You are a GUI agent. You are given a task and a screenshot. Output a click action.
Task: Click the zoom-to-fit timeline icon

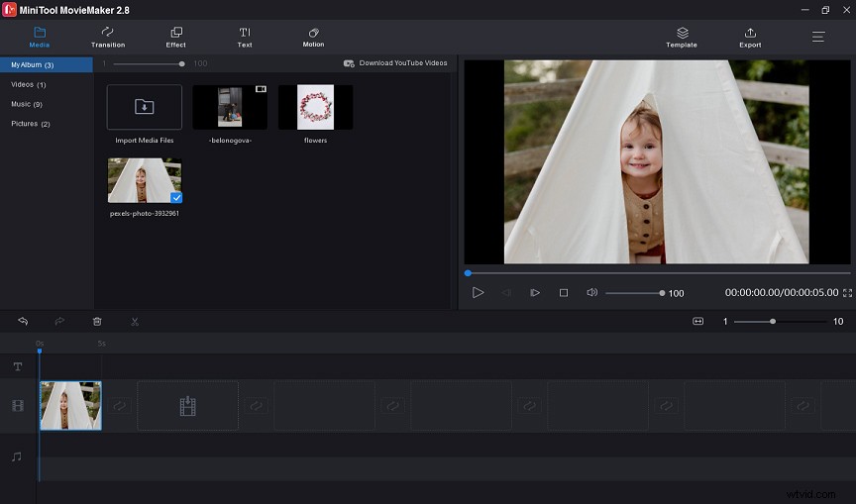(x=697, y=322)
